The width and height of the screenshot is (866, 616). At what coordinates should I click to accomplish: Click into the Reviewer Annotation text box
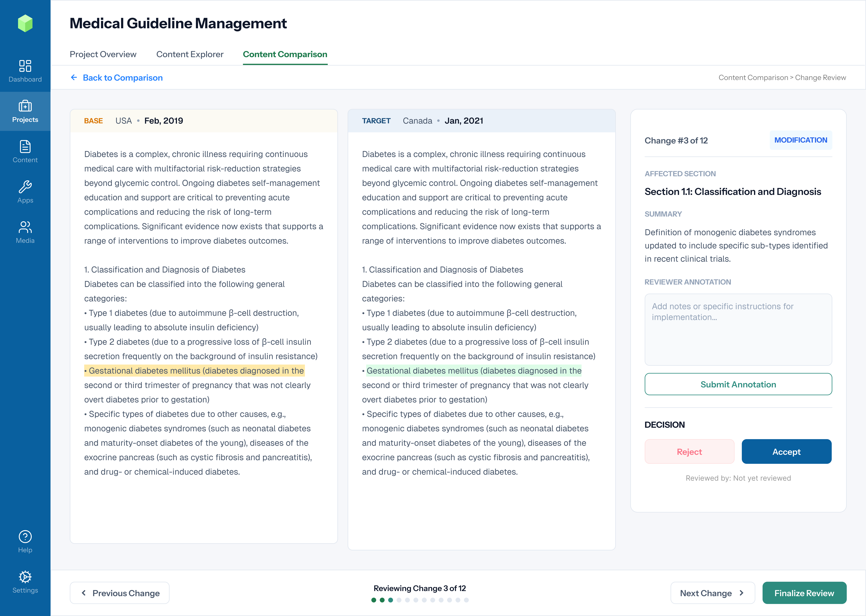pyautogui.click(x=738, y=330)
